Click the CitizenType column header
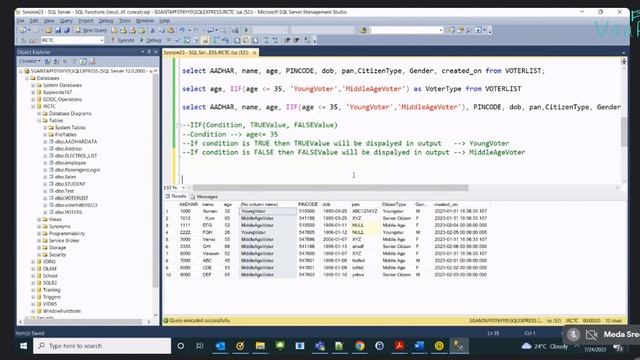Image resolution: width=640 pixels, height=360 pixels. (394, 204)
